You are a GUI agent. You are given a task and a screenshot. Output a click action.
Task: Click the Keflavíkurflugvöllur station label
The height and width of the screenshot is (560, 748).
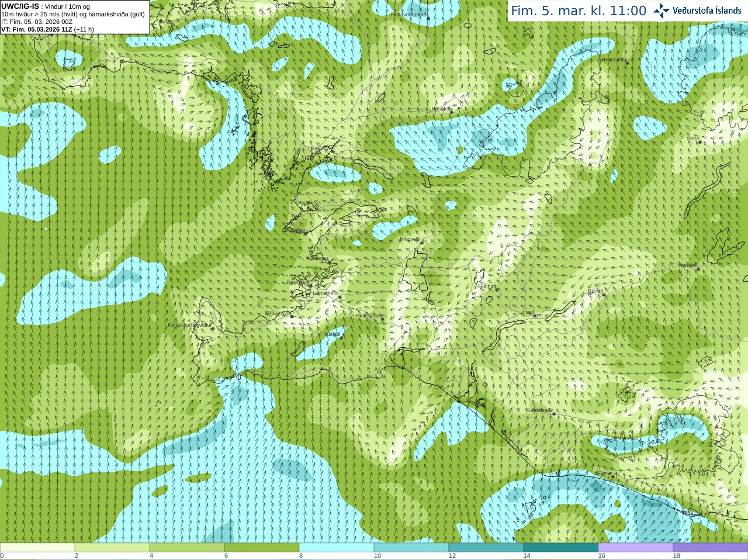(189, 325)
